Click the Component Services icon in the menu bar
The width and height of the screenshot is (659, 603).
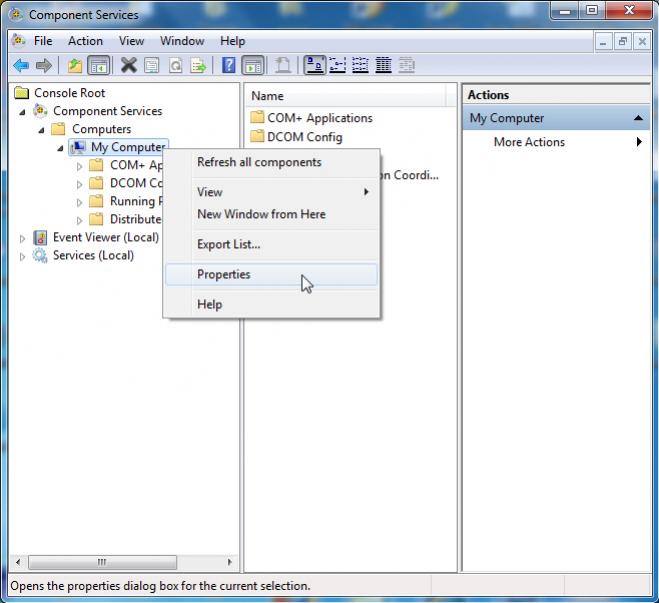click(18, 41)
